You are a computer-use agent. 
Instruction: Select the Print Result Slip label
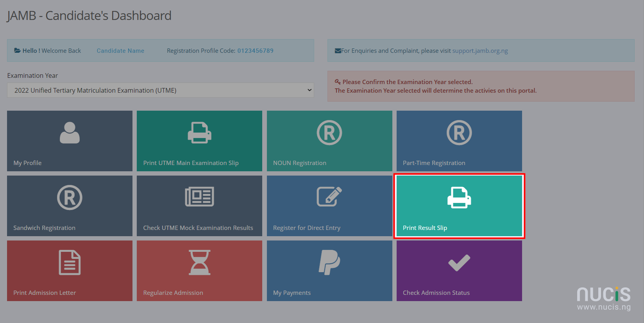click(x=425, y=228)
